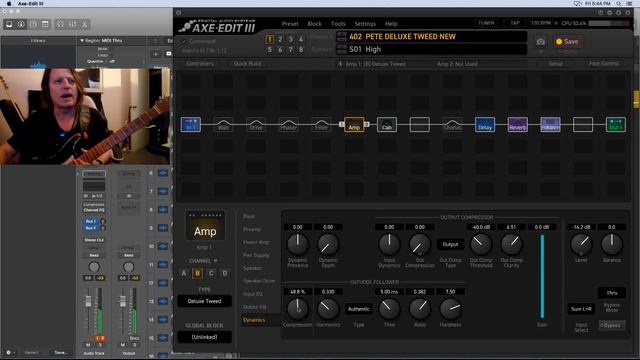Open the Apple menu

click(x=9, y=3)
